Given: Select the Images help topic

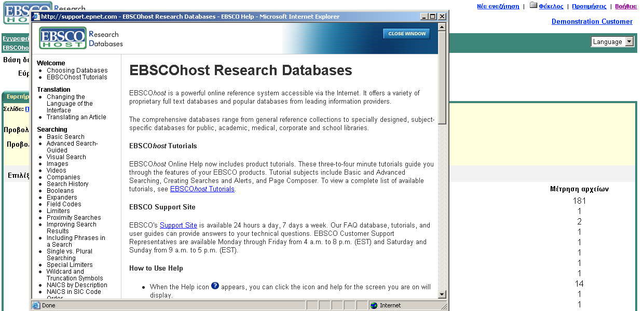Looking at the screenshot, I should 57,164.
